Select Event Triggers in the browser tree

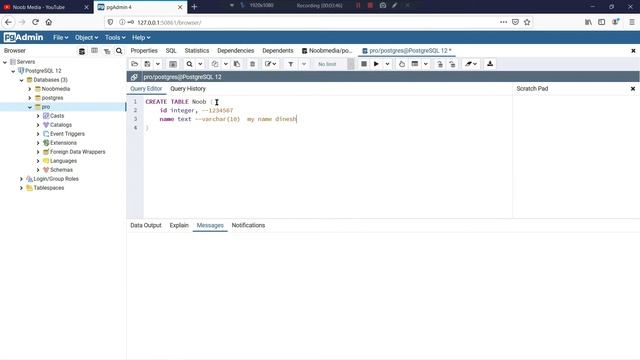click(x=67, y=134)
